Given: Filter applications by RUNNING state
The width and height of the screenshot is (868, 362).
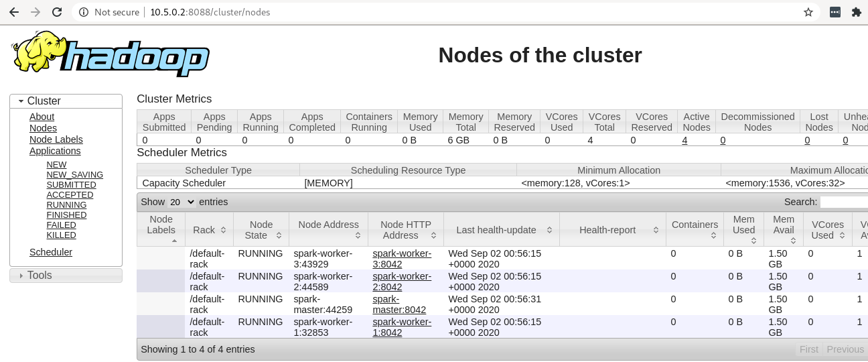Looking at the screenshot, I should click(x=66, y=205).
